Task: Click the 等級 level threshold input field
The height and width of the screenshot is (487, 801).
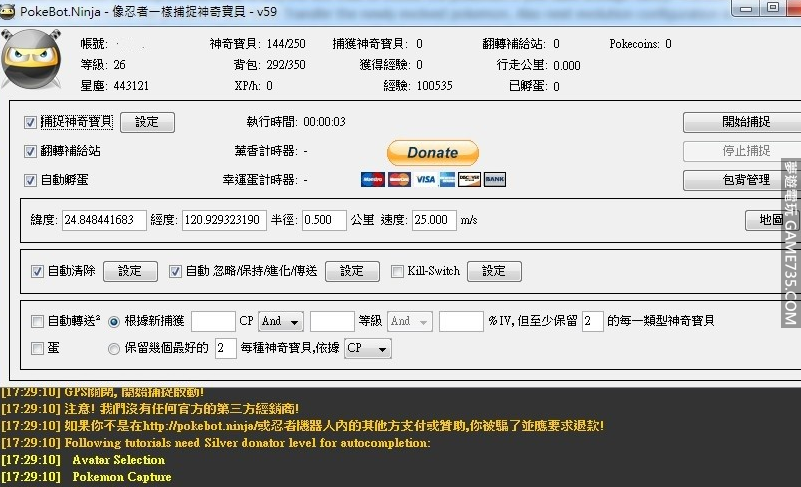Action: pos(332,321)
